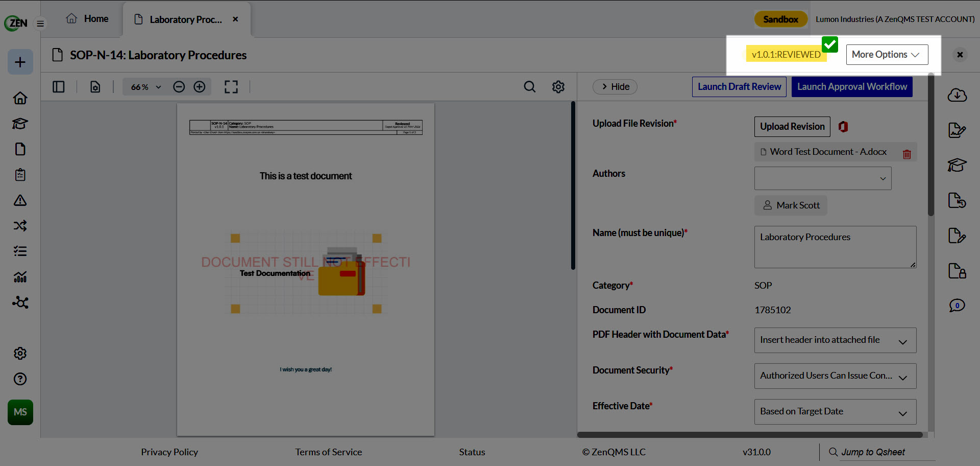Open the network nodes sidebar icon
Screen dimensions: 980x466
tap(20, 302)
